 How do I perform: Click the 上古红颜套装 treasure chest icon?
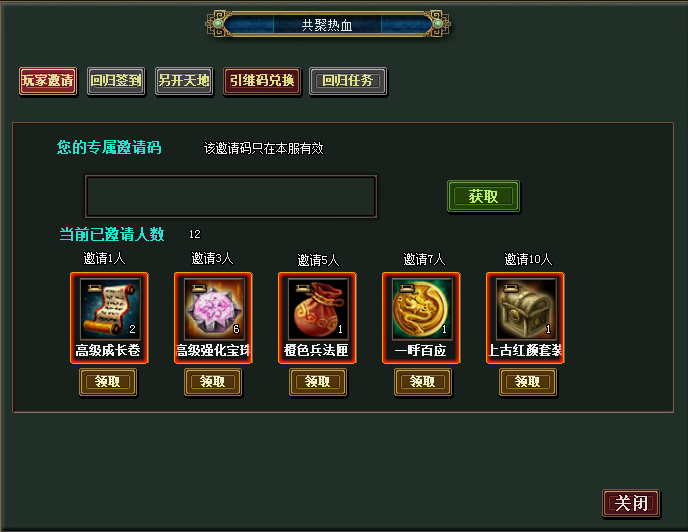point(525,309)
